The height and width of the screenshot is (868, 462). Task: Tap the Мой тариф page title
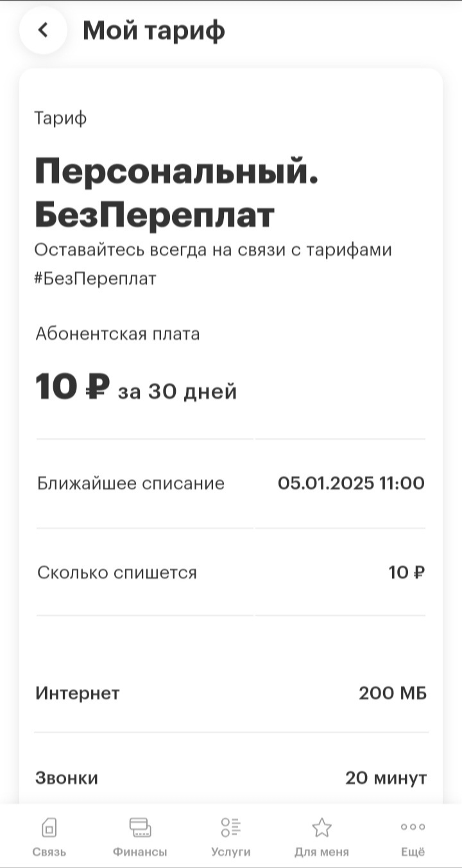[154, 31]
